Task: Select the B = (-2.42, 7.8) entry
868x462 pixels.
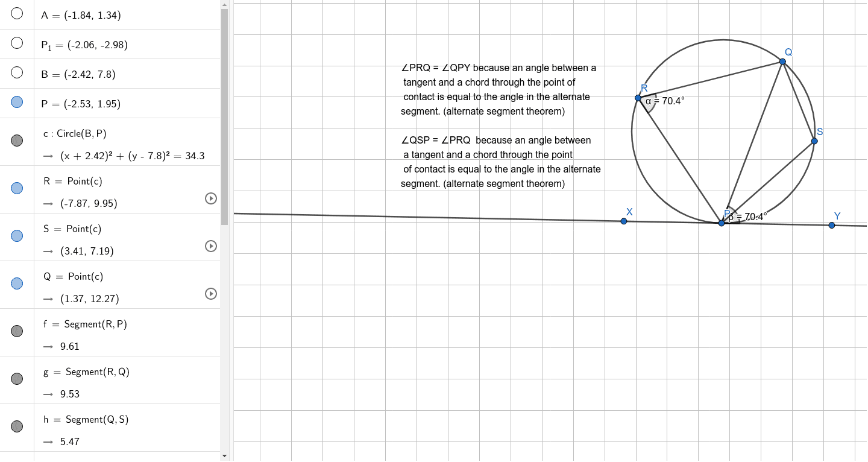Action: point(78,74)
